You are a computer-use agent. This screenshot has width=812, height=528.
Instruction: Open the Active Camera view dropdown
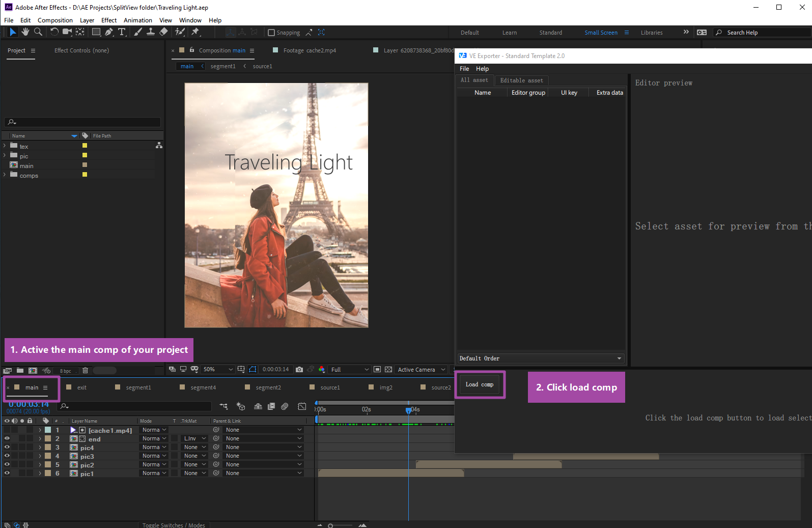(x=421, y=370)
